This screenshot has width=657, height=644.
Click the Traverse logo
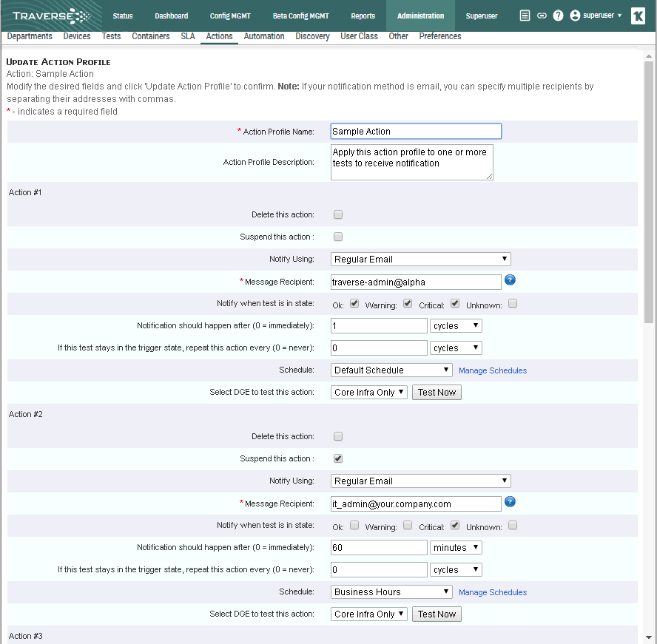[x=51, y=16]
